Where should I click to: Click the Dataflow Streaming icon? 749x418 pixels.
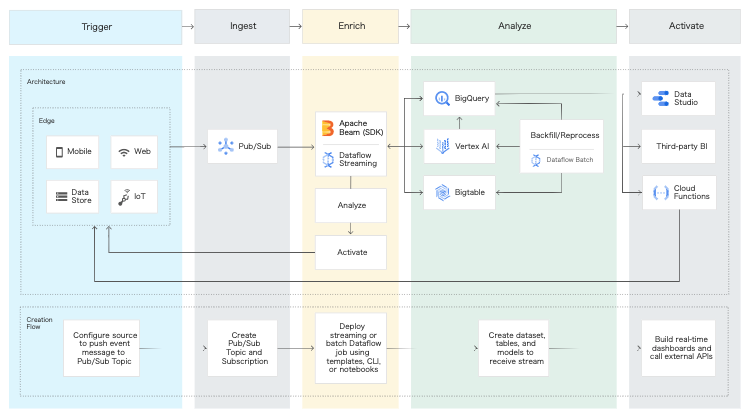328,160
